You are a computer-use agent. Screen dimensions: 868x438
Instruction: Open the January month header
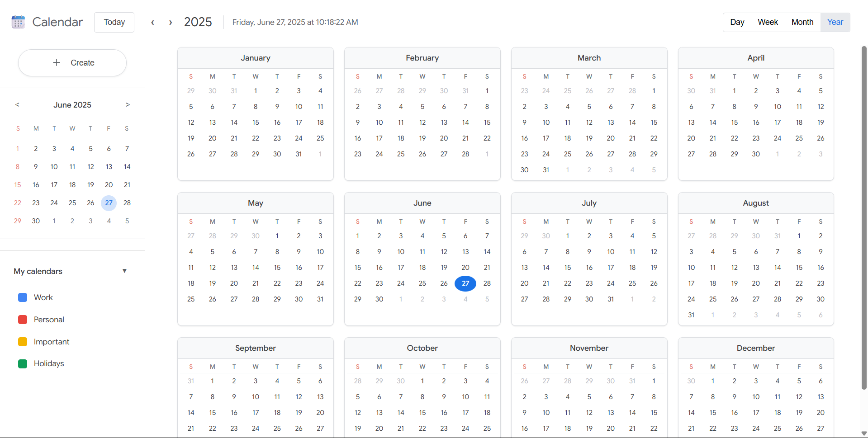click(256, 58)
